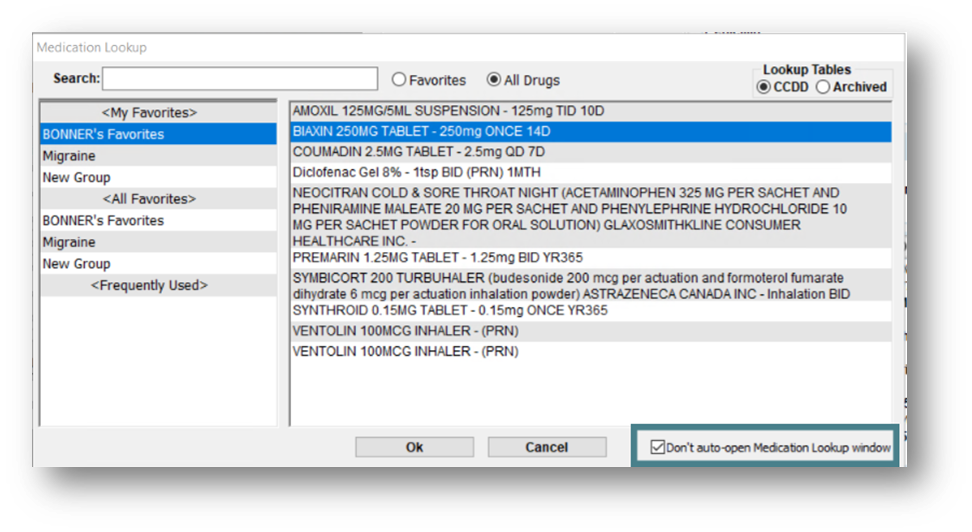Select the My Favorites header
Image resolution: width=972 pixels, height=532 pixels.
point(158,112)
